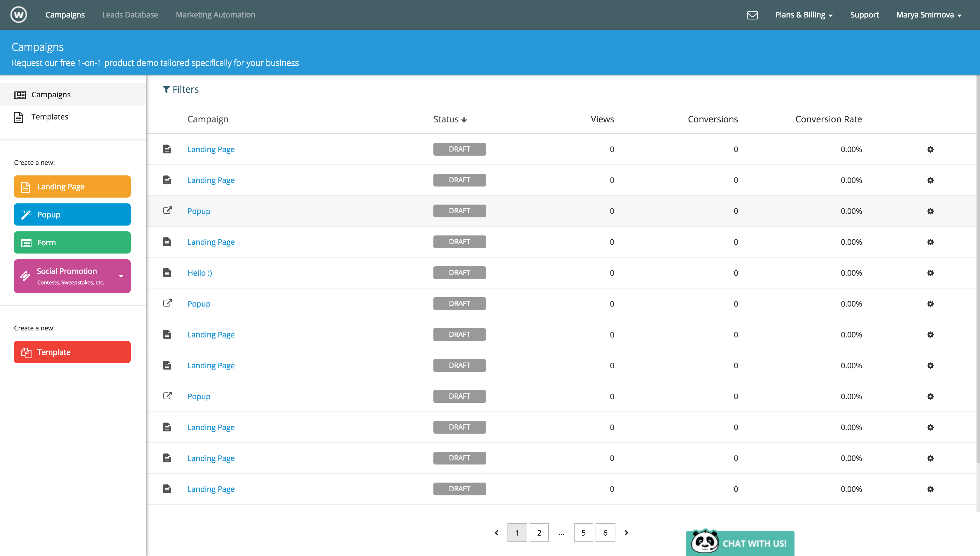
Task: Click the chat panda mascot icon
Action: click(x=704, y=541)
